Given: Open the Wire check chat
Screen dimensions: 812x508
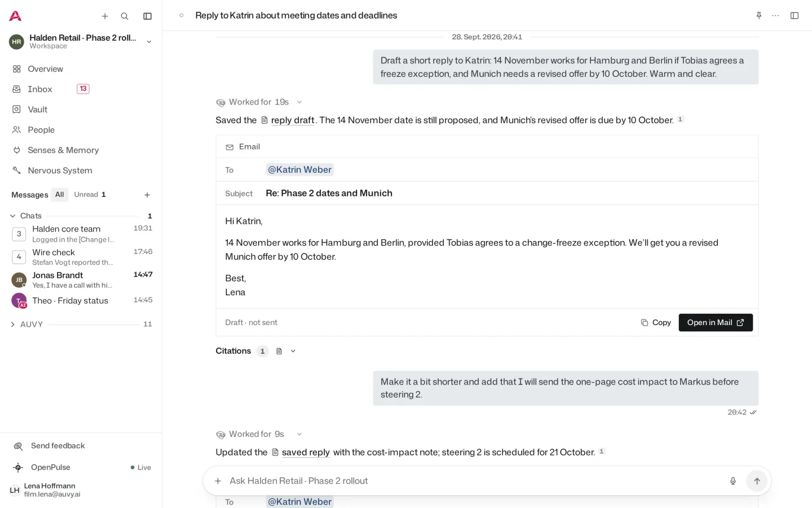Looking at the screenshot, I should [81, 257].
